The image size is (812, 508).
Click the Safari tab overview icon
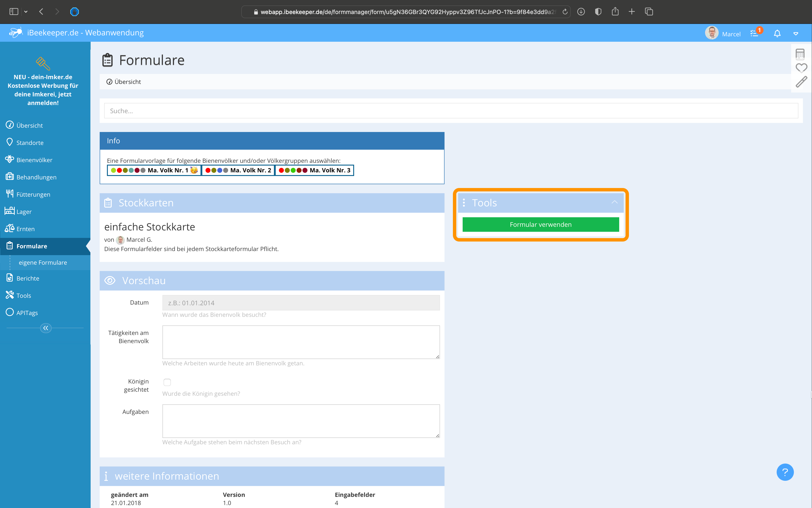pos(649,12)
